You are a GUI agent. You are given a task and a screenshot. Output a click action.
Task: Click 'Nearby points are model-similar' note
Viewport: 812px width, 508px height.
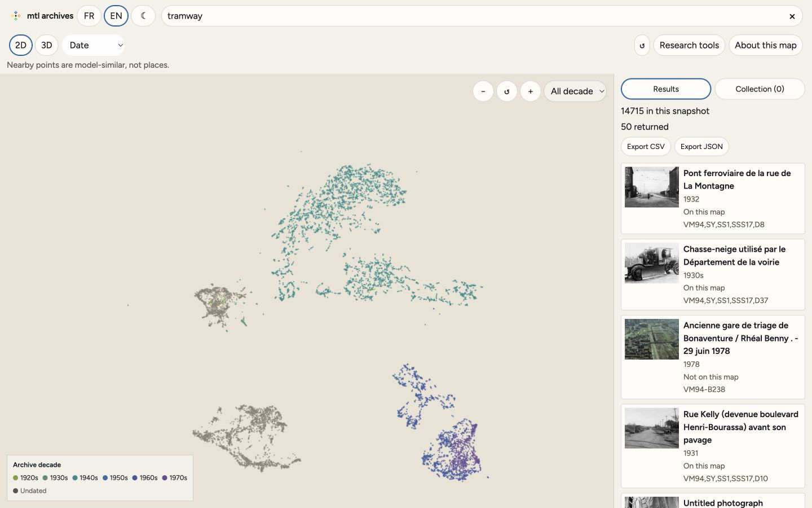click(x=88, y=65)
